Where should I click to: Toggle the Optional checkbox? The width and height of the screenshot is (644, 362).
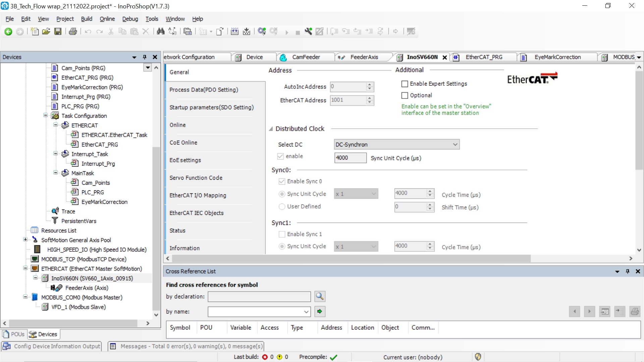tap(405, 96)
